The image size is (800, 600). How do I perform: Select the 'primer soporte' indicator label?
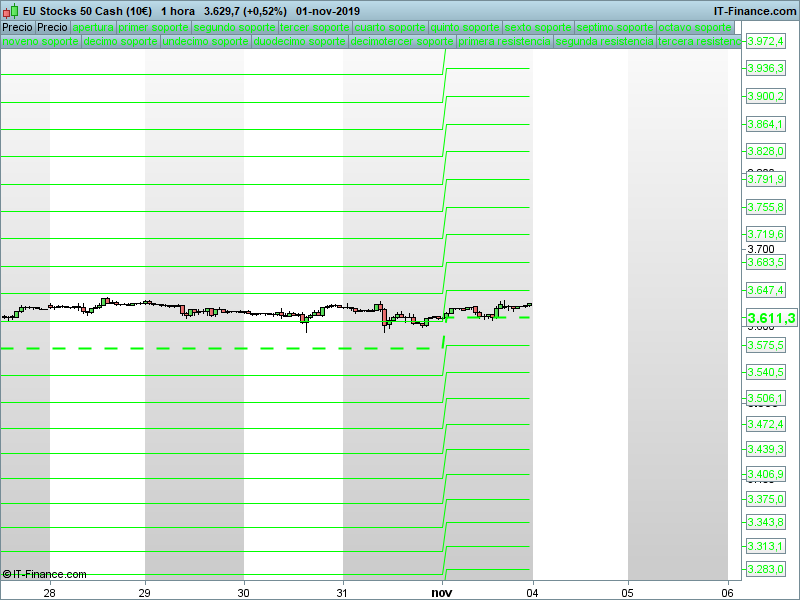pyautogui.click(x=154, y=28)
